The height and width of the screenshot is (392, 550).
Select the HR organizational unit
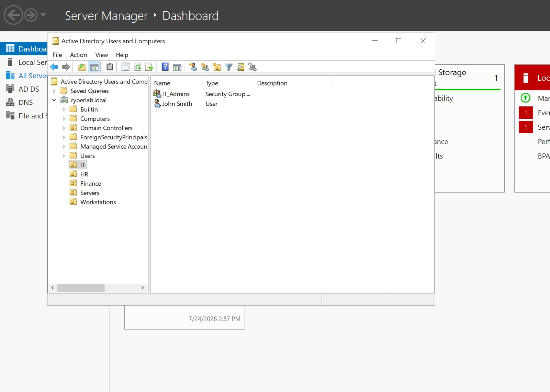pos(84,174)
